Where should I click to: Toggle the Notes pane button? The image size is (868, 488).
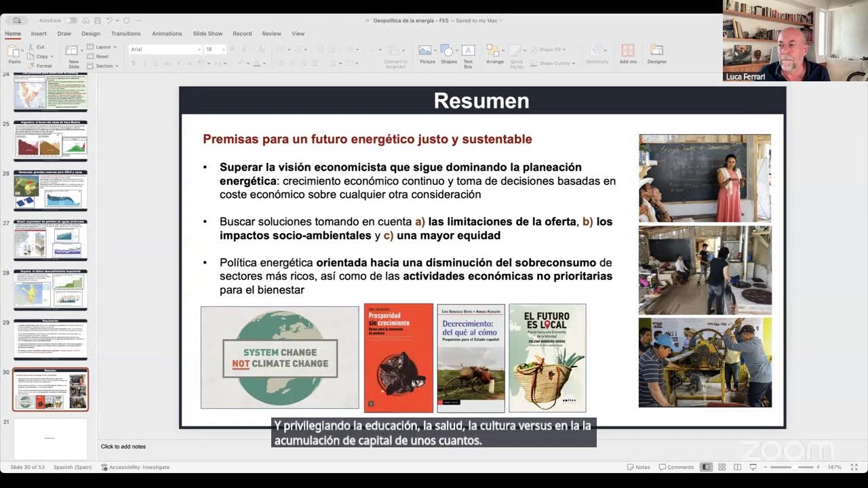[x=638, y=467]
